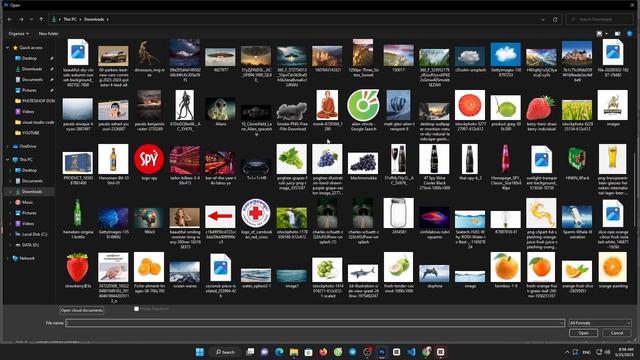Go back with the Back arrow

click(x=10, y=19)
